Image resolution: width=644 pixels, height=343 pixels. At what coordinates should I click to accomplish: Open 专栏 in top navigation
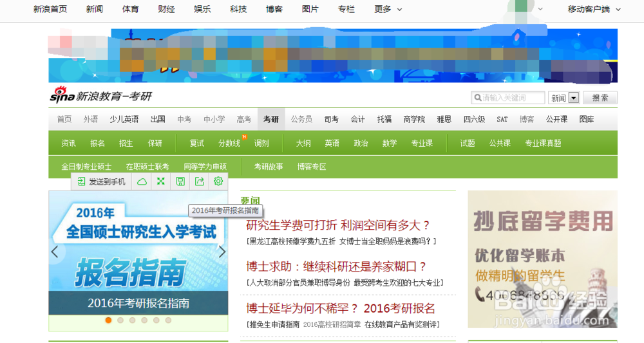tap(346, 9)
